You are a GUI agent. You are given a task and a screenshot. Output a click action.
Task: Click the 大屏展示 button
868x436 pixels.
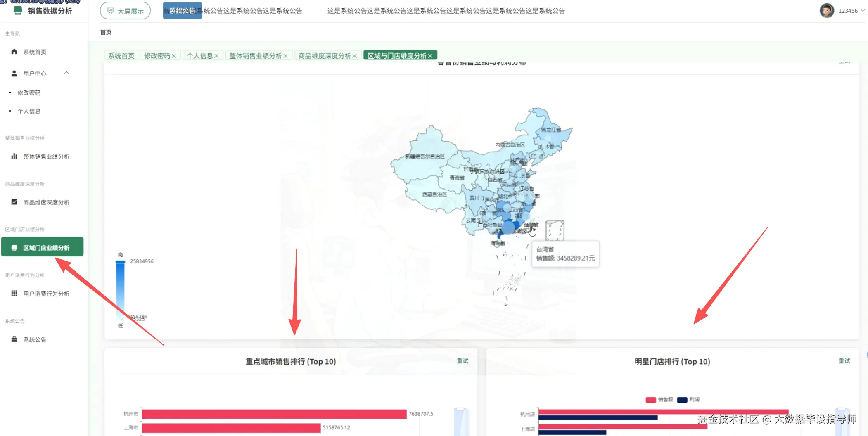tap(125, 11)
